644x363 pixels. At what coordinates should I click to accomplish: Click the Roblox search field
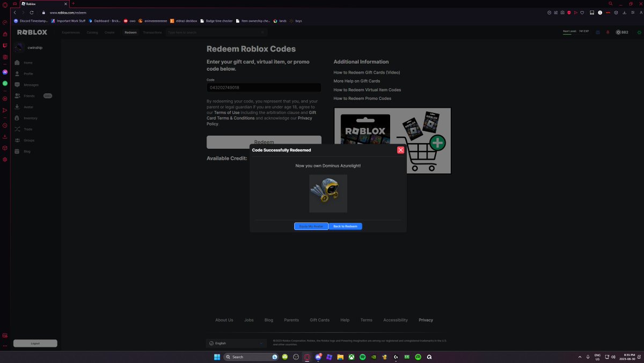pos(216,32)
